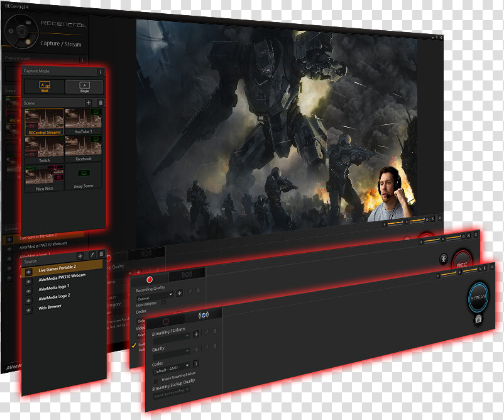Select the Facebook scene
Image resolution: width=504 pixels, height=420 pixels.
(x=83, y=148)
